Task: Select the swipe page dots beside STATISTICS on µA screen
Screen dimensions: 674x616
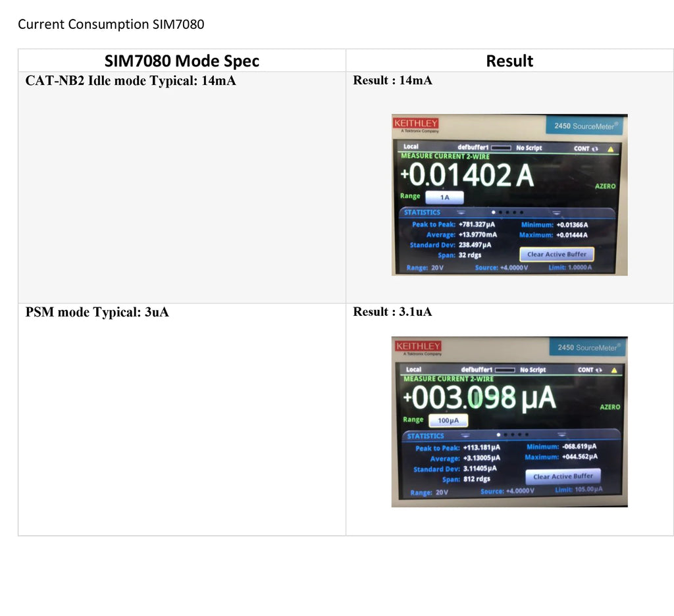Action: point(512,434)
